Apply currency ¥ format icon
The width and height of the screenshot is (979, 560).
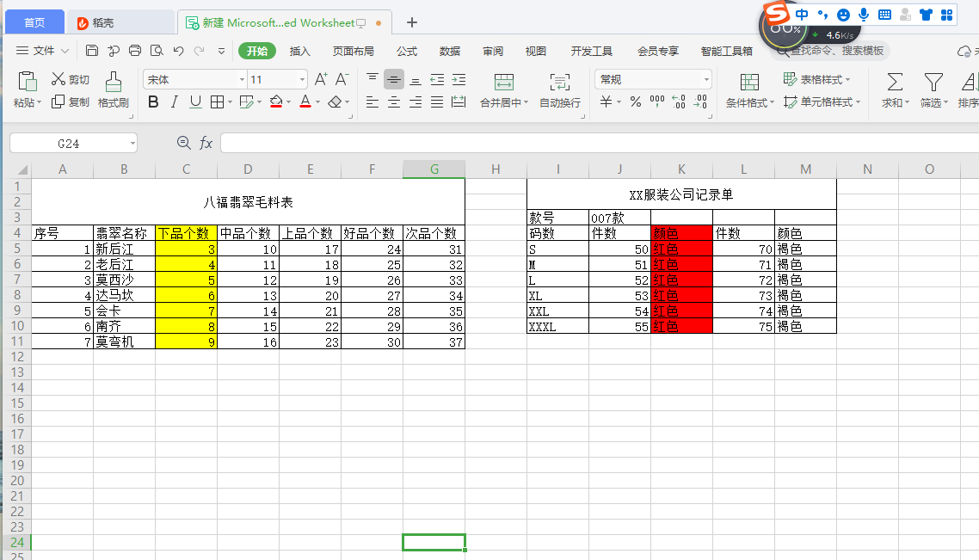pos(606,102)
